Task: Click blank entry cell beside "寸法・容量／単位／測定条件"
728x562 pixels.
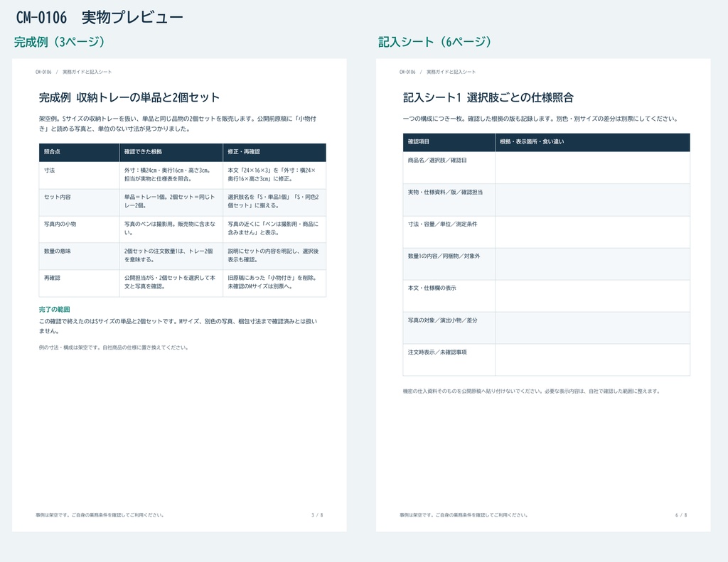Action: coord(592,232)
